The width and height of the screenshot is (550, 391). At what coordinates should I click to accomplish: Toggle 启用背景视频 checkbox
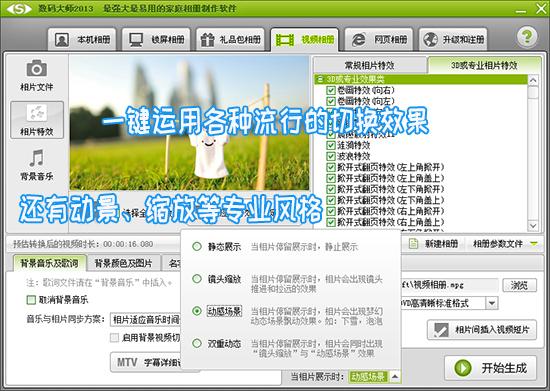114,338
